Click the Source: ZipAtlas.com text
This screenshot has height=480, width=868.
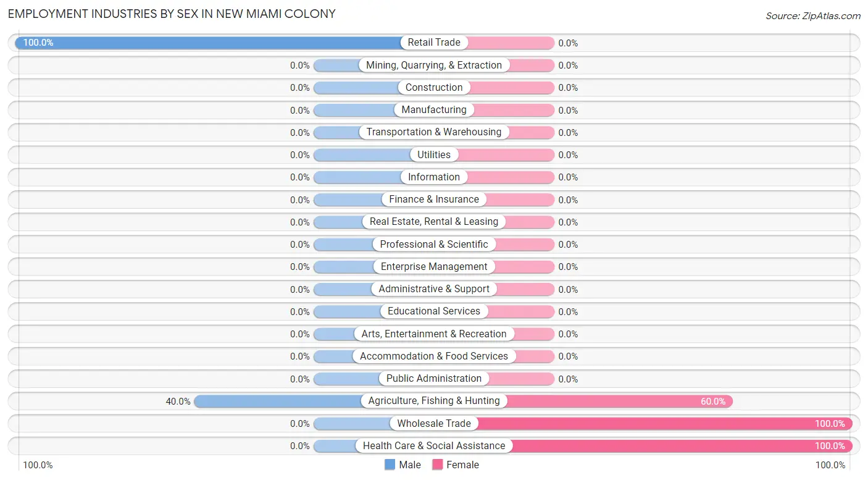click(x=813, y=16)
